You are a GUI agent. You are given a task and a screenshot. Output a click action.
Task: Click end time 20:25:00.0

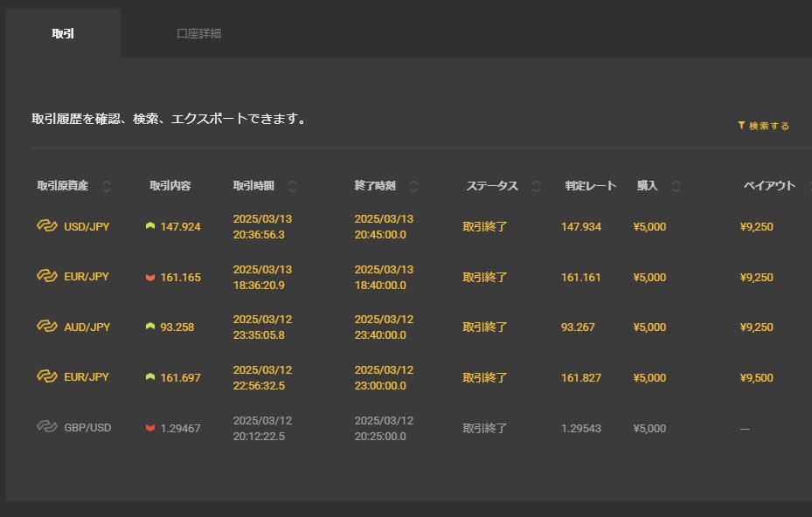380,437
